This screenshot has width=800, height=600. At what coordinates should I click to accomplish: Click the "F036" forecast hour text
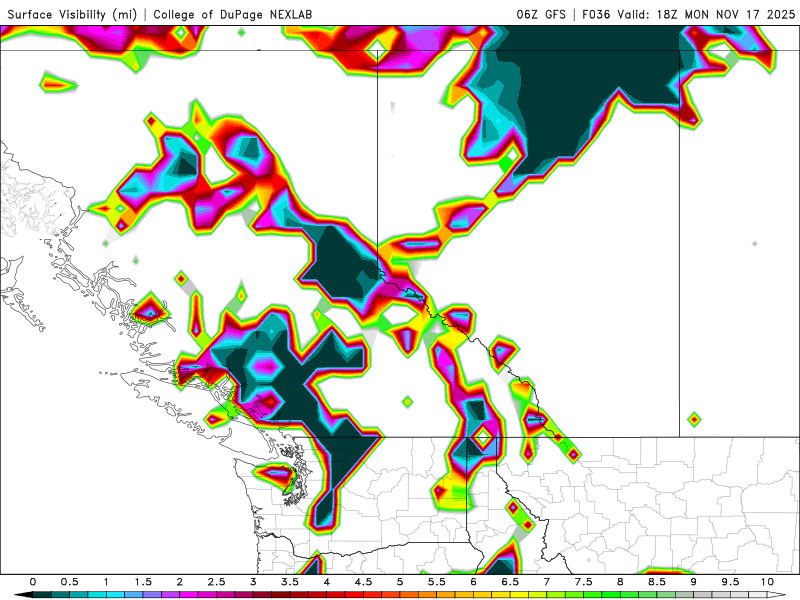596,14
